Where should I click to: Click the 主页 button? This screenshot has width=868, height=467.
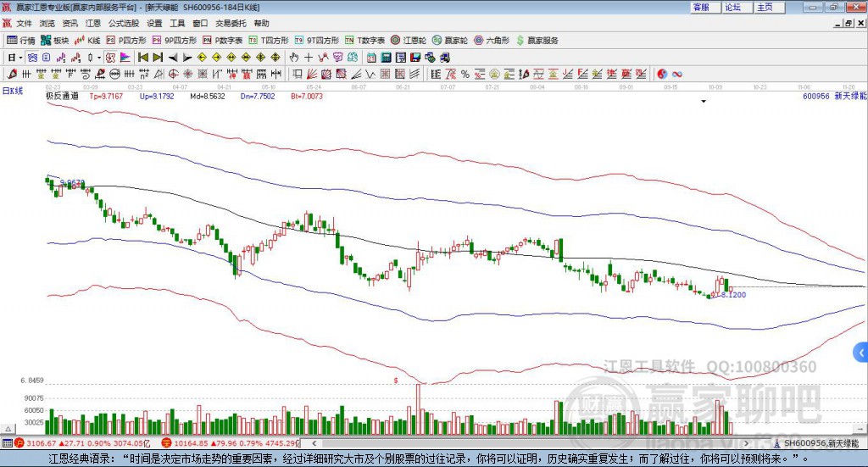[769, 7]
